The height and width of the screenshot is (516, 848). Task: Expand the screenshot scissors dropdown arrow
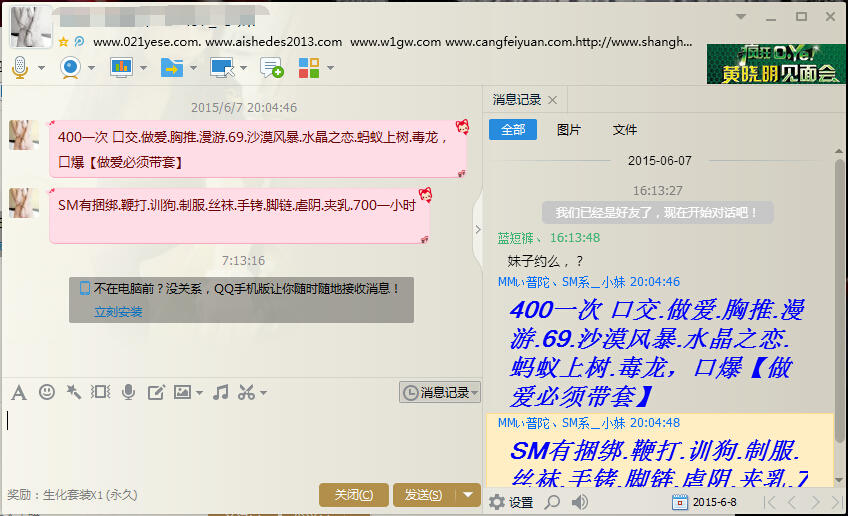(x=263, y=393)
